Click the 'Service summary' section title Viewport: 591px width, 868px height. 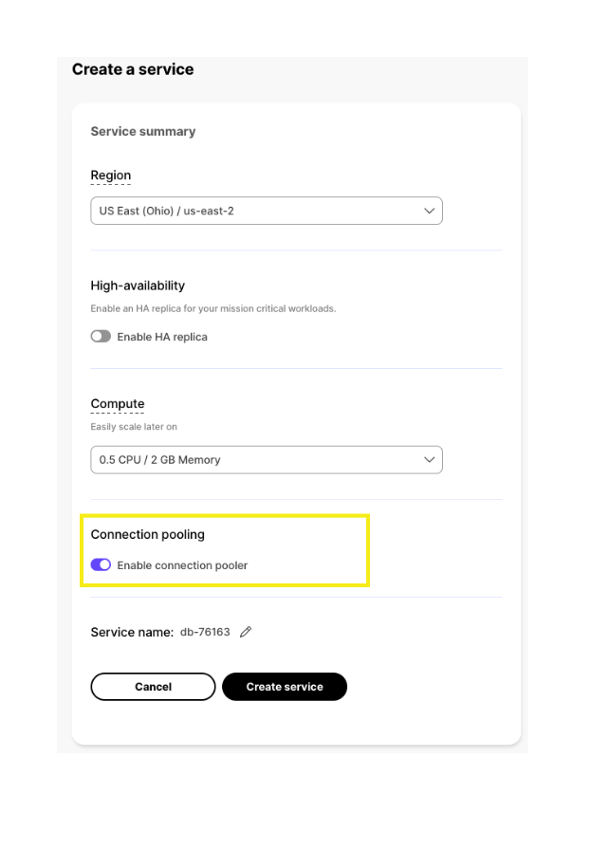(x=143, y=132)
